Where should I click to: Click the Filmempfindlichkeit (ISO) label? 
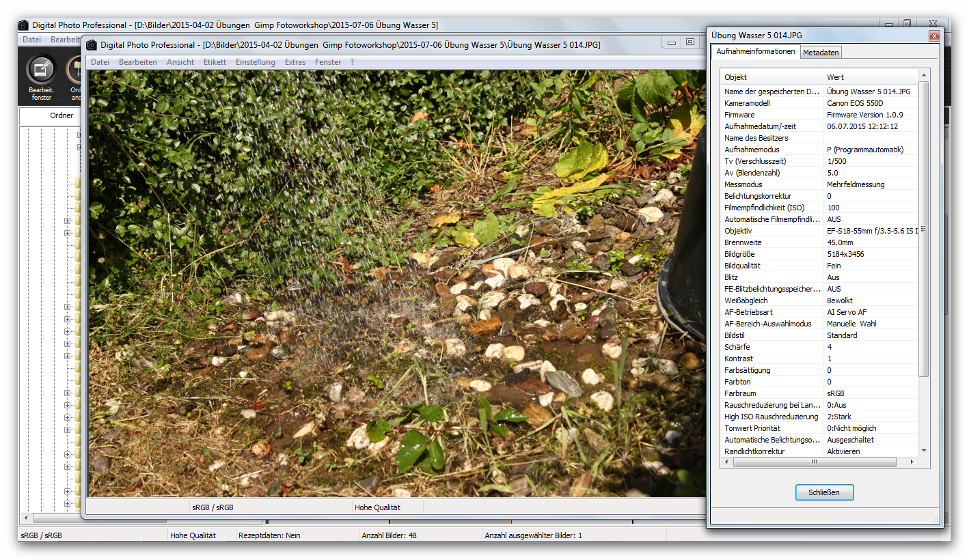tap(764, 208)
